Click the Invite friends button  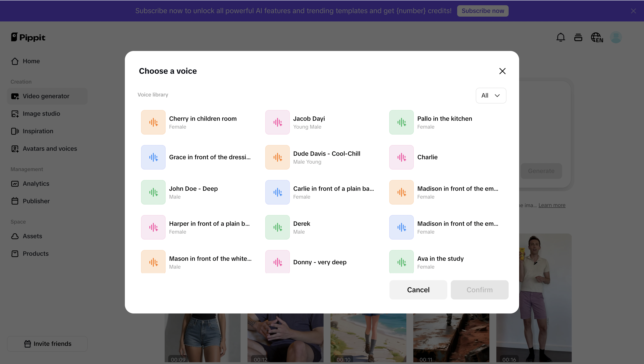[47, 343]
